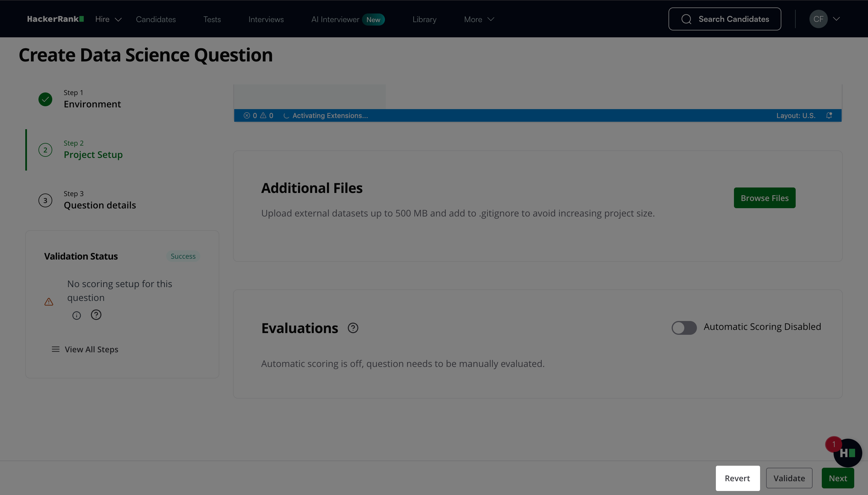The height and width of the screenshot is (495, 868).
Task: Click the info icon under validation warning
Action: pos(76,316)
